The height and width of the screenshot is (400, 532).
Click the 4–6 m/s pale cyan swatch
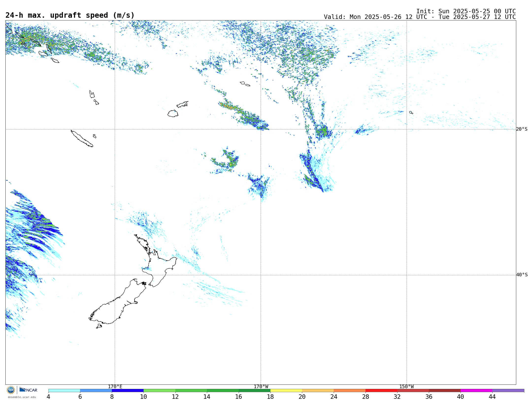tap(64, 391)
